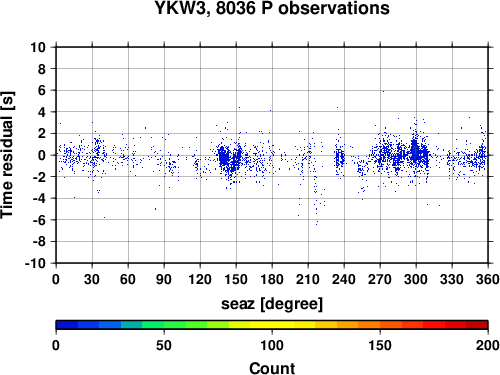Select the dark red end of the colorbar
500x375 pixels.
[477, 325]
